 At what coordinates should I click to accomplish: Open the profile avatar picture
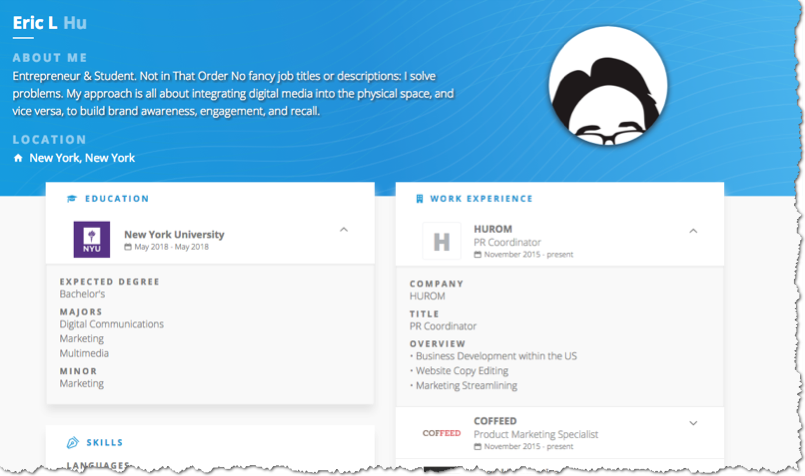coord(608,86)
